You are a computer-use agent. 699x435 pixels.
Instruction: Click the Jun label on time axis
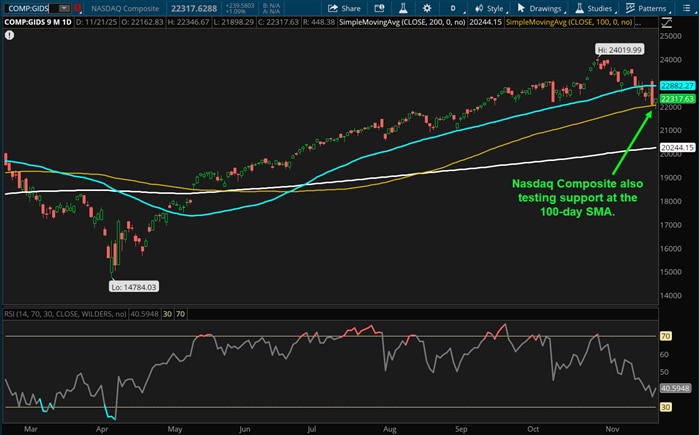pyautogui.click(x=244, y=429)
